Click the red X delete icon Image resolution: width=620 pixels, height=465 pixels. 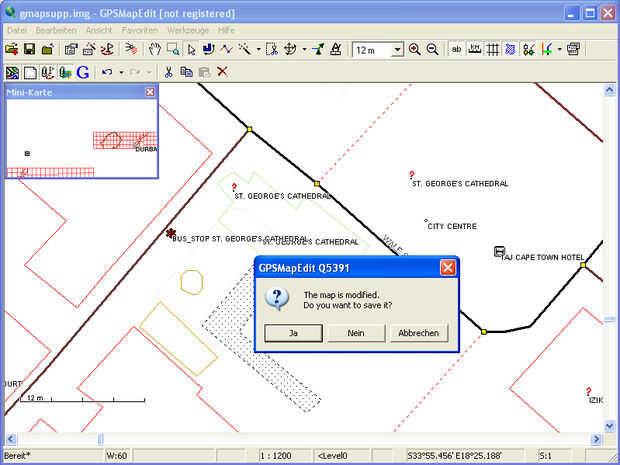(222, 72)
